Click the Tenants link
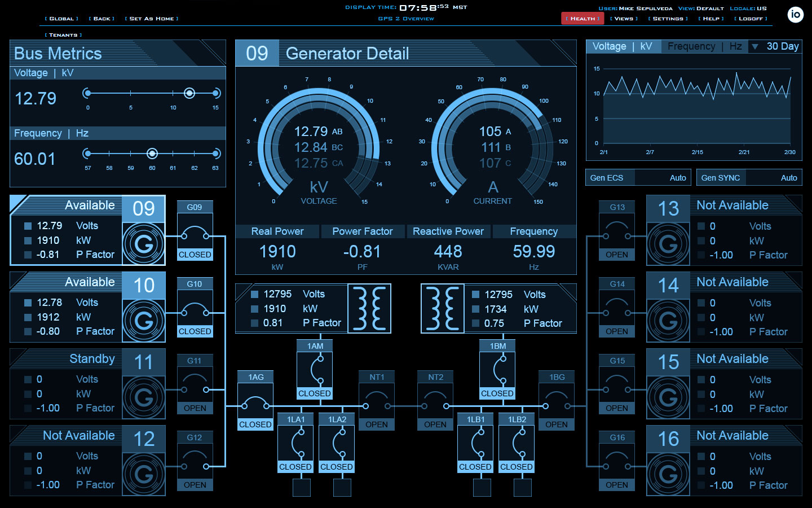This screenshot has height=508, width=812. pos(63,35)
